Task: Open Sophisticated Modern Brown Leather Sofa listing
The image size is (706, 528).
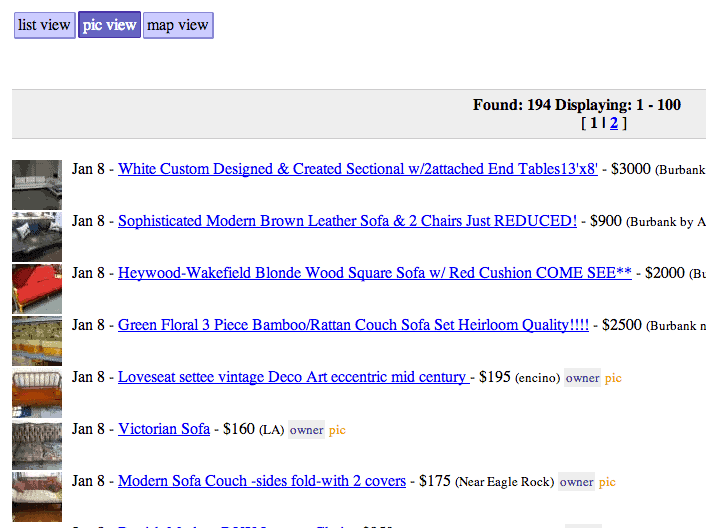Action: point(347,221)
